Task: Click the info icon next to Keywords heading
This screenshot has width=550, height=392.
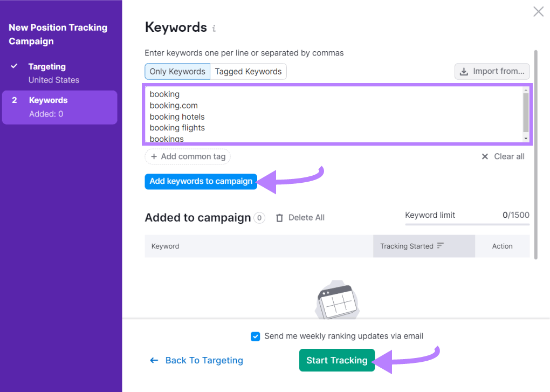Action: [214, 28]
